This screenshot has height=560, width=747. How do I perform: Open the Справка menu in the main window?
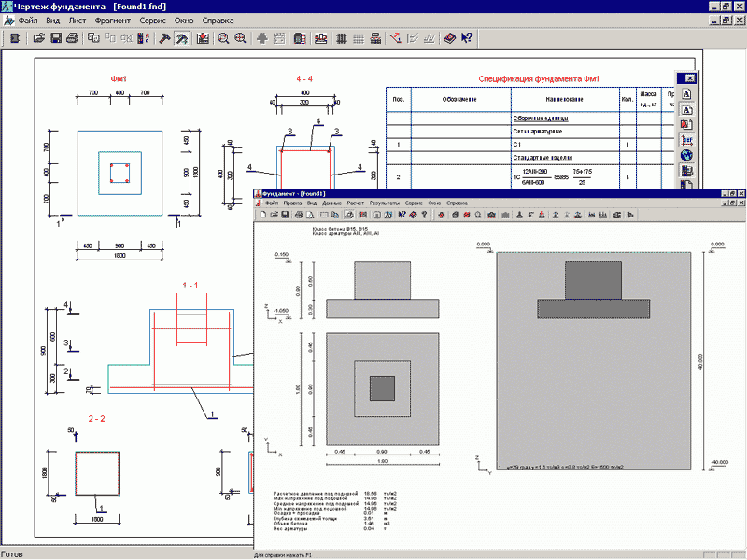pyautogui.click(x=218, y=19)
